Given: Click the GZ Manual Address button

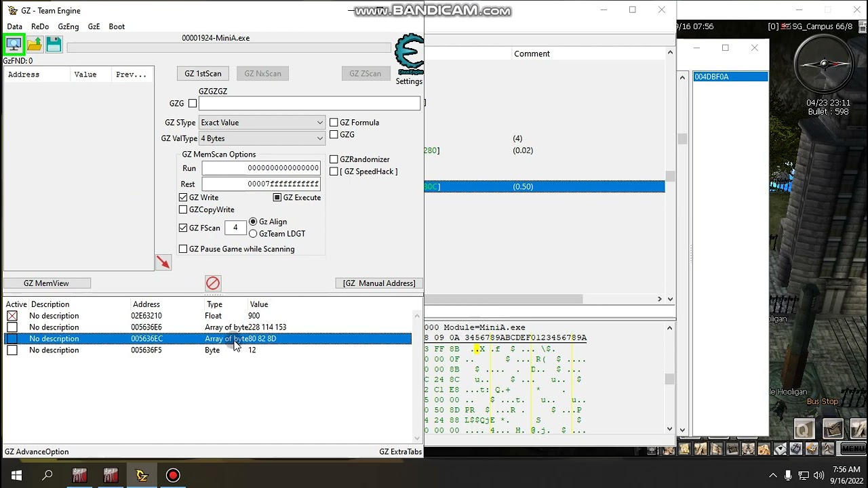Looking at the screenshot, I should [x=379, y=283].
